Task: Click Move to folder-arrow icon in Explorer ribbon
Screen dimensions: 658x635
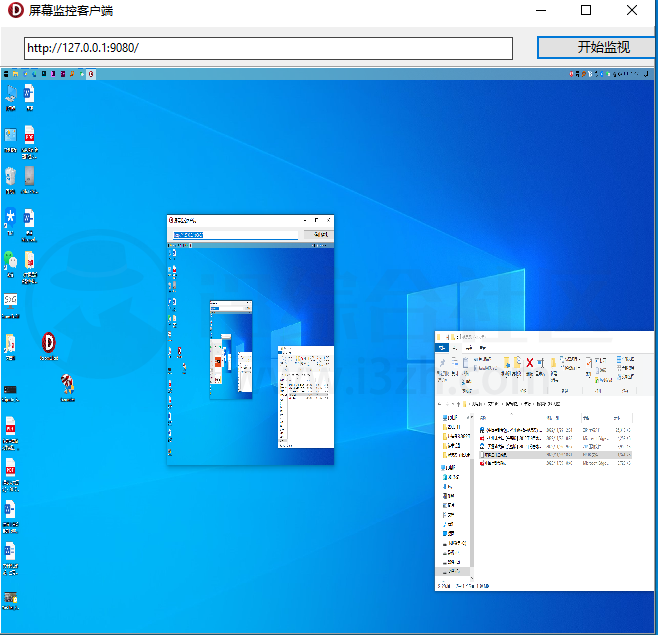Action: point(507,365)
